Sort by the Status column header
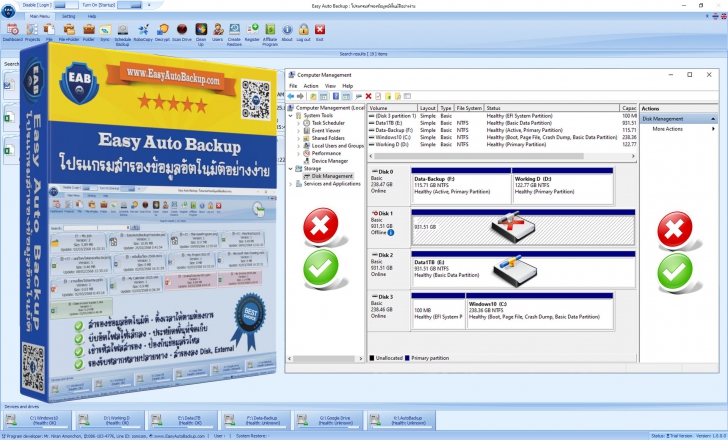 coord(552,108)
